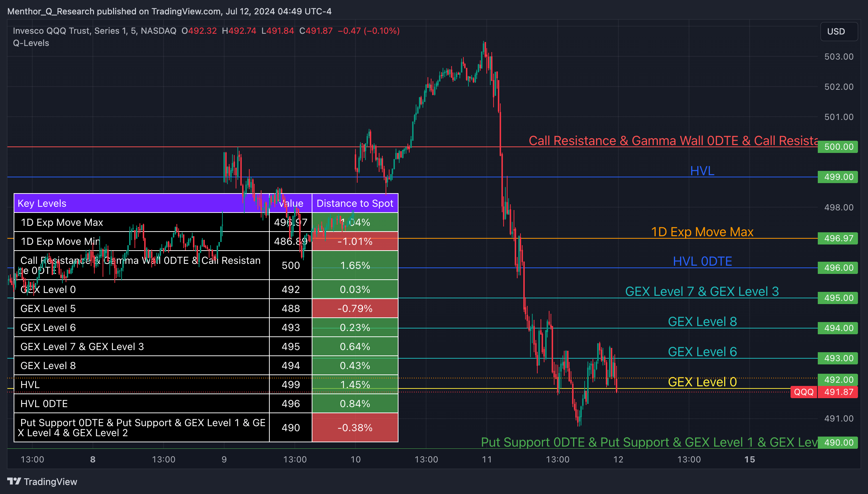Viewport: 868px width, 494px height.
Task: Click the USD currency button
Action: (839, 32)
